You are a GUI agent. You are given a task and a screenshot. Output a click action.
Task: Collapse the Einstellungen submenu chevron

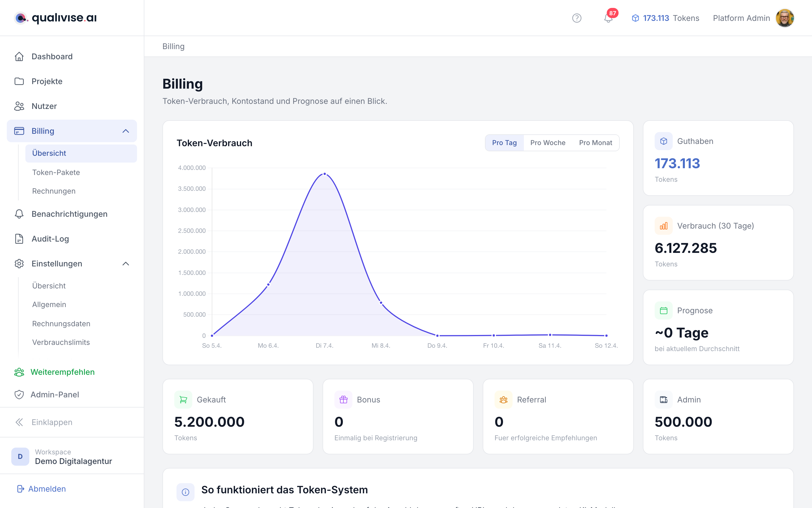tap(126, 264)
